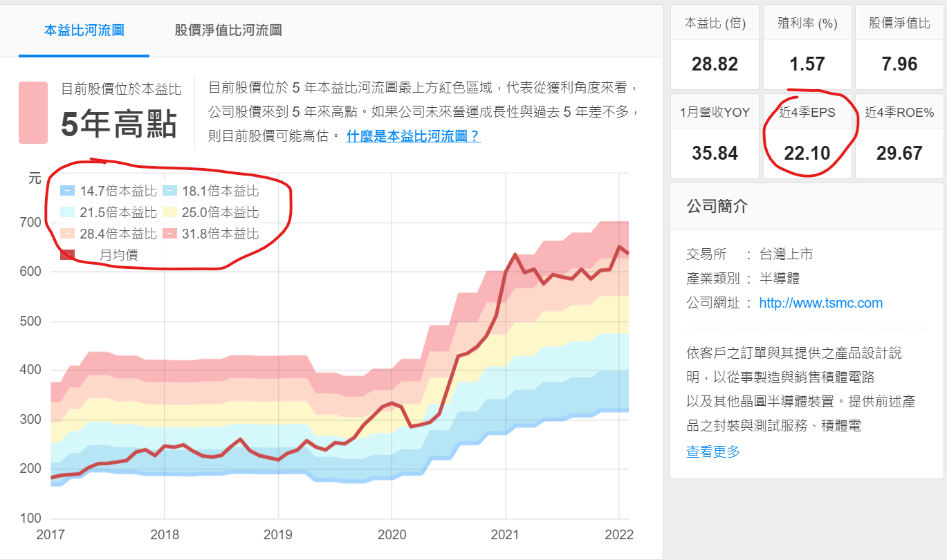Click the 200 y-axis label
947x560 pixels.
pyautogui.click(x=31, y=469)
